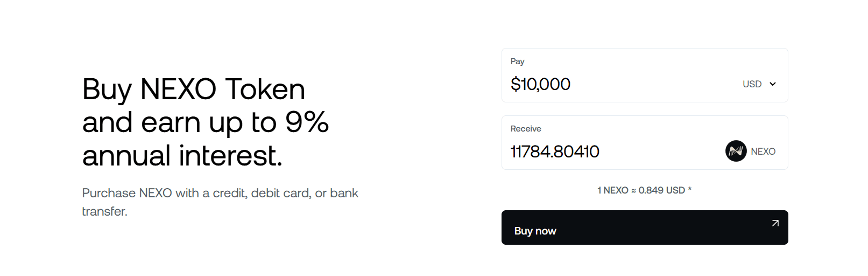Click the word 'transfer.' in the subtitle

(x=104, y=211)
